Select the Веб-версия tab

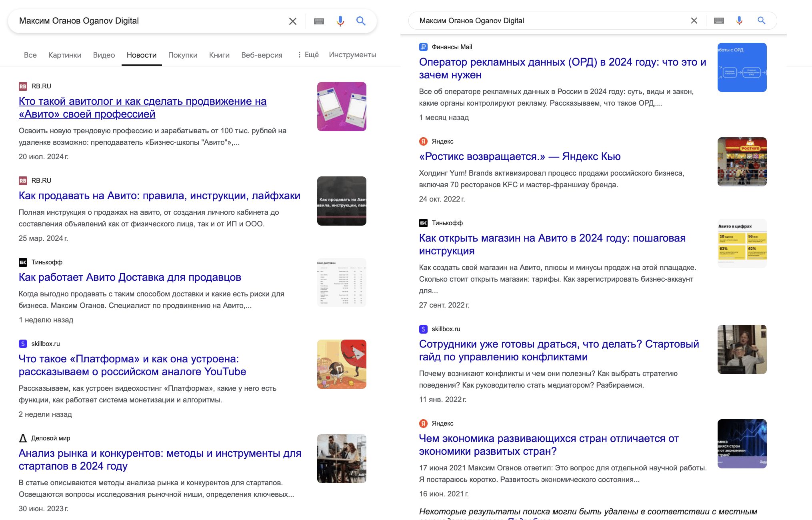click(x=262, y=55)
